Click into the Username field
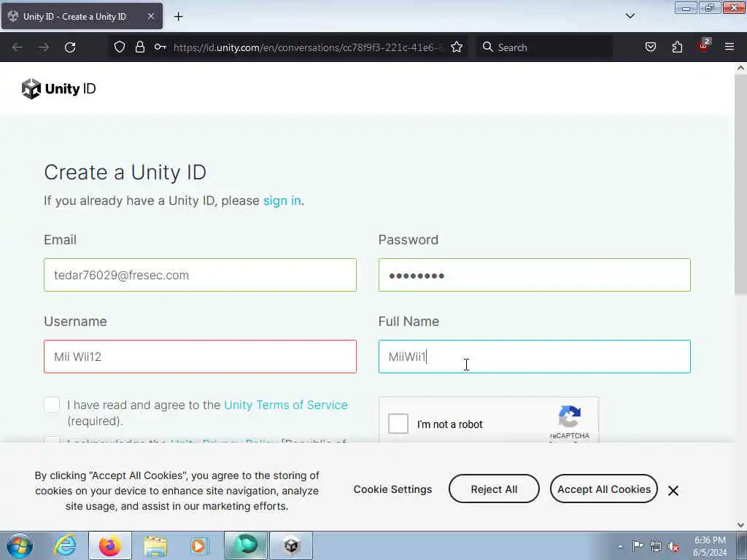 tap(200, 357)
